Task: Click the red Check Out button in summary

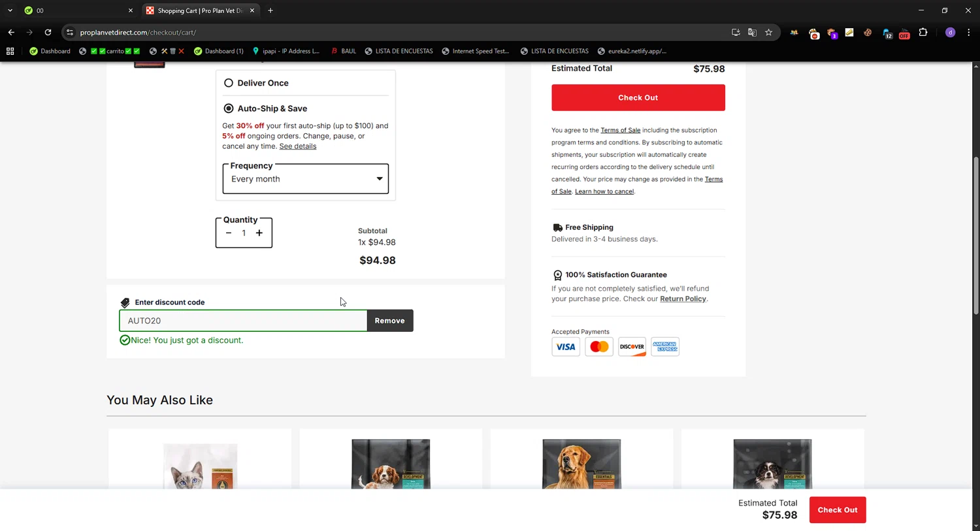Action: click(638, 97)
